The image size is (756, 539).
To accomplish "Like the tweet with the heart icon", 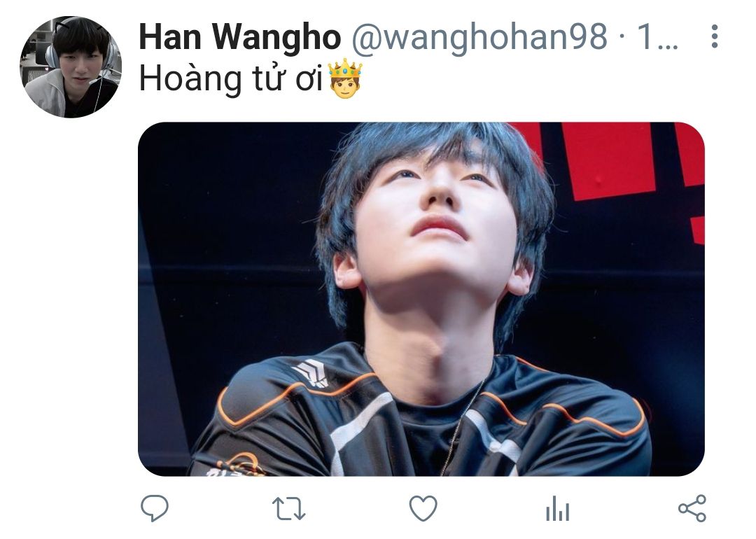I will 423,508.
